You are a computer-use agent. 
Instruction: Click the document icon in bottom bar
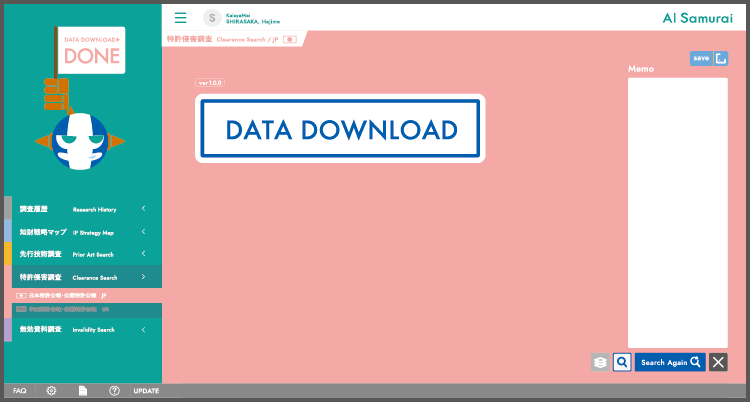[x=84, y=391]
